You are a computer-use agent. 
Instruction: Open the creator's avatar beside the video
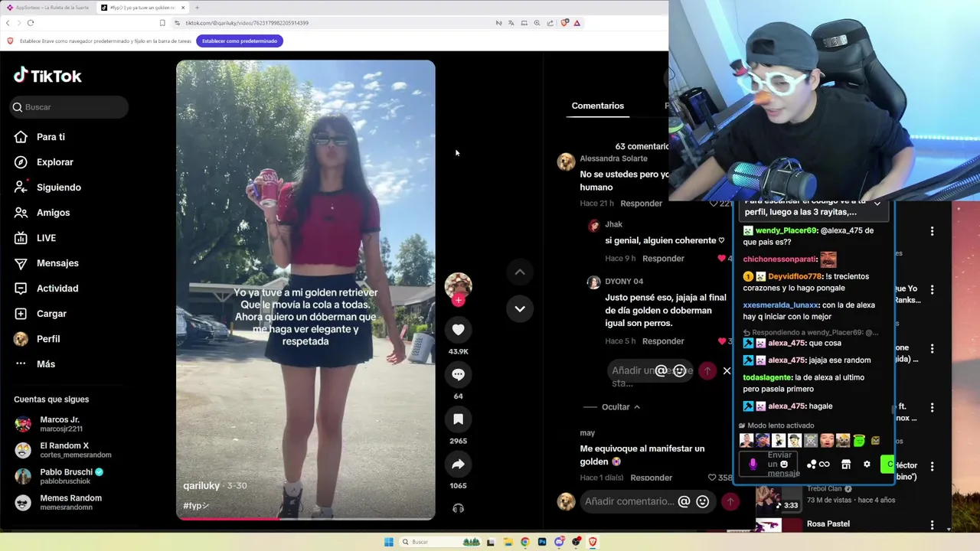click(458, 285)
